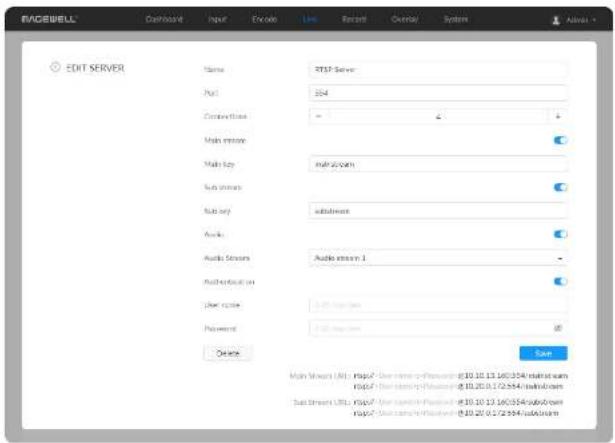Click second Sub Stream URL line

[x=456, y=413]
